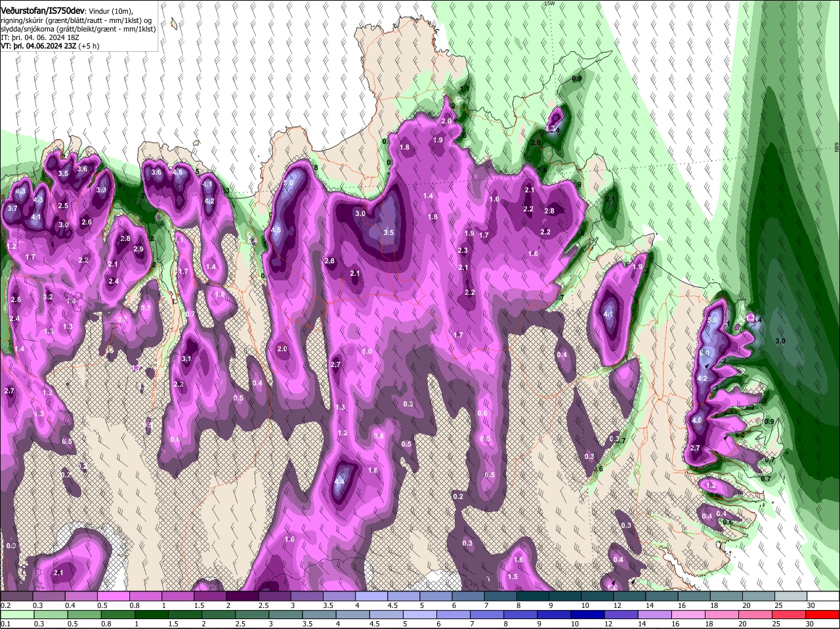Click the '4.4' precipitation value on the map

click(339, 481)
